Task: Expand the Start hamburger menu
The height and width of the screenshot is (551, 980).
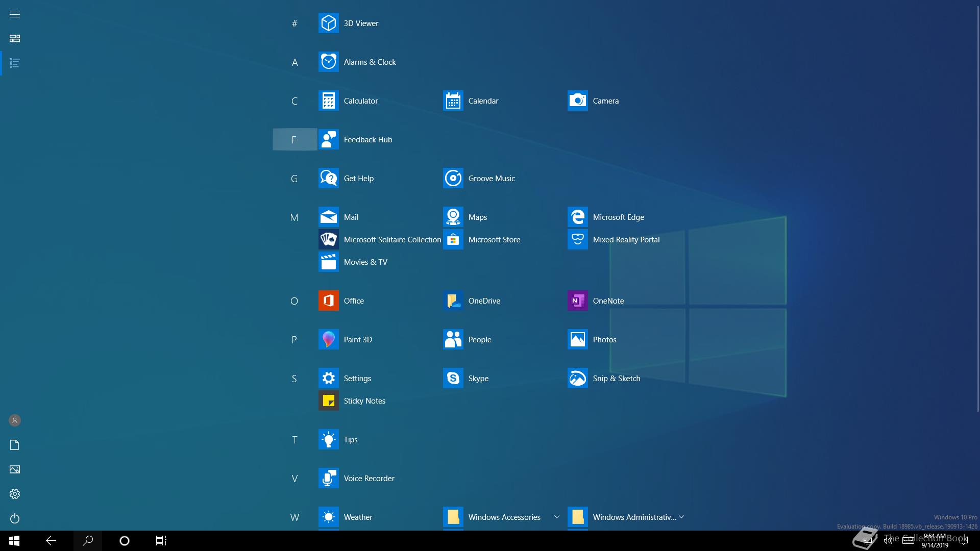Action: click(x=15, y=14)
